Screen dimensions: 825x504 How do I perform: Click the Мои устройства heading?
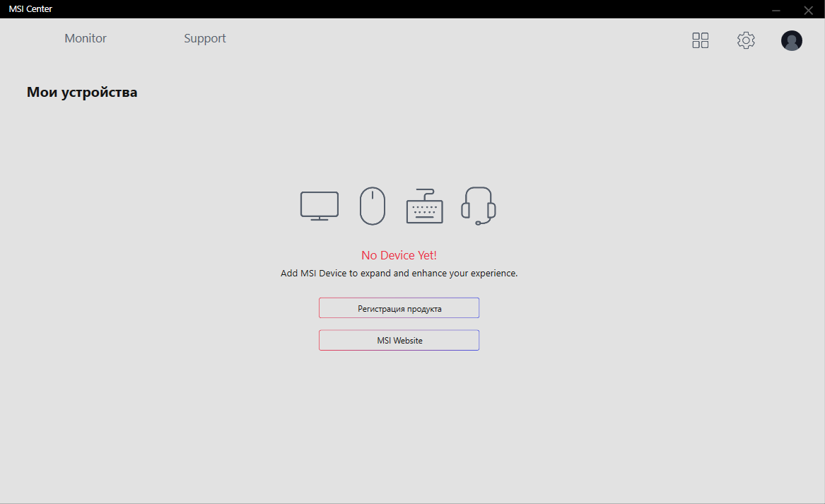point(82,92)
